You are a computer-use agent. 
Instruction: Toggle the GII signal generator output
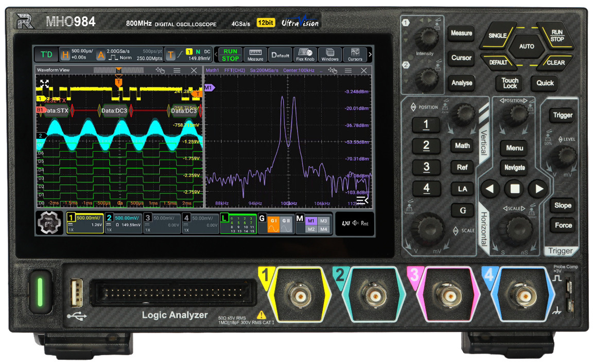click(287, 224)
